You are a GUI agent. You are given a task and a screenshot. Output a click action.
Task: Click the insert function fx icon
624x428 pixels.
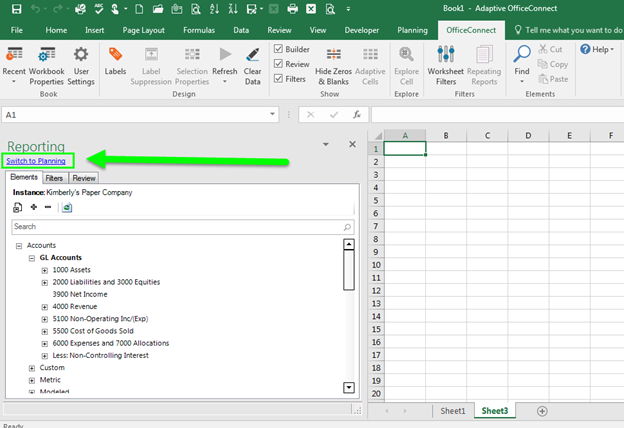click(357, 115)
